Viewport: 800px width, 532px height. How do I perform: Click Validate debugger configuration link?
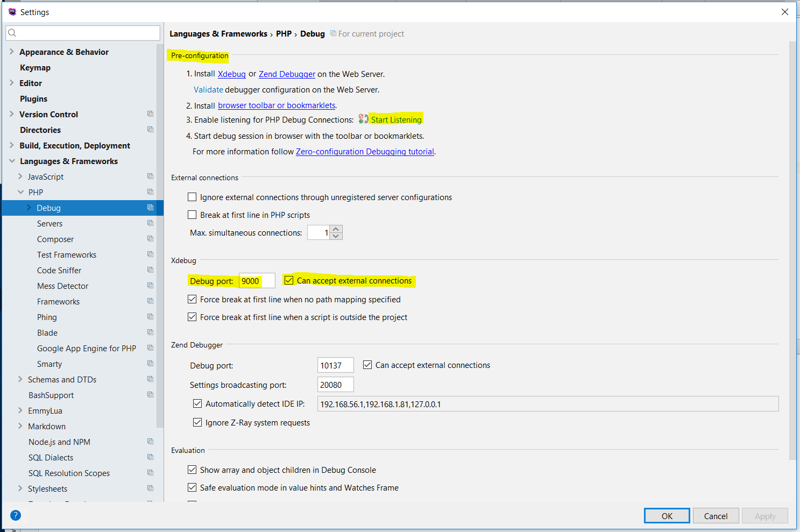click(x=208, y=90)
